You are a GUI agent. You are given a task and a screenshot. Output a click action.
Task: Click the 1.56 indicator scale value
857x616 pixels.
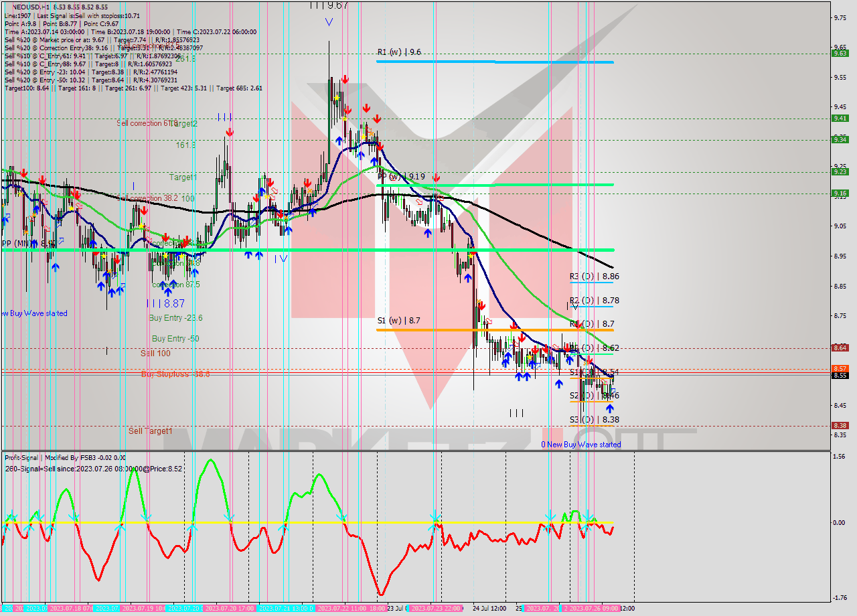839,457
